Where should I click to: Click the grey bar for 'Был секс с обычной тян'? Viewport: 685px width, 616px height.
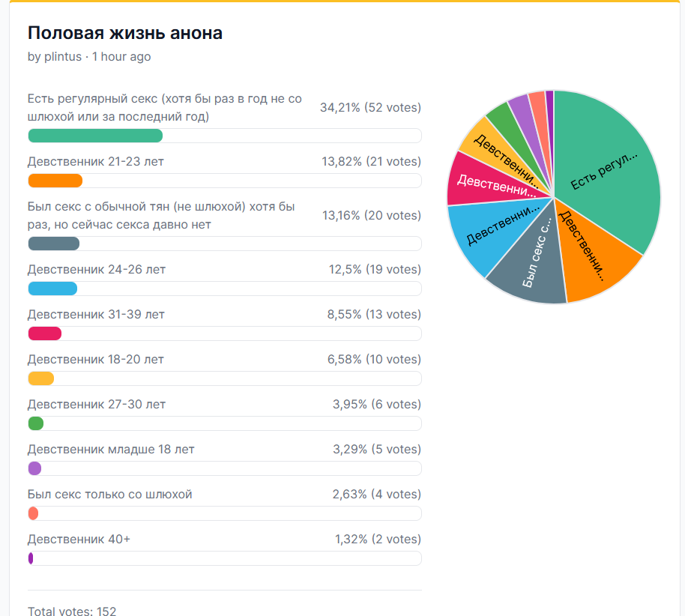click(54, 244)
